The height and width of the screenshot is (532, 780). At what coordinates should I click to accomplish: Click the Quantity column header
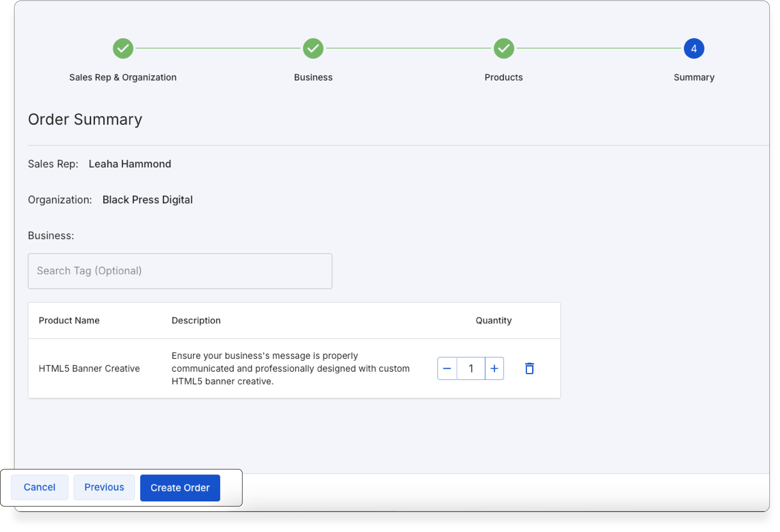(x=493, y=321)
